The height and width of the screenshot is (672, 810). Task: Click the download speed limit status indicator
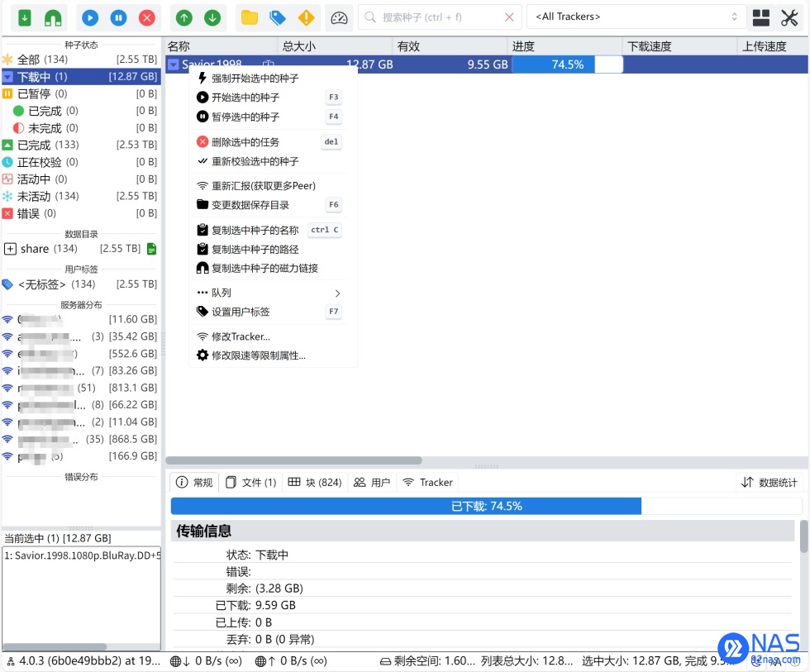click(x=206, y=661)
